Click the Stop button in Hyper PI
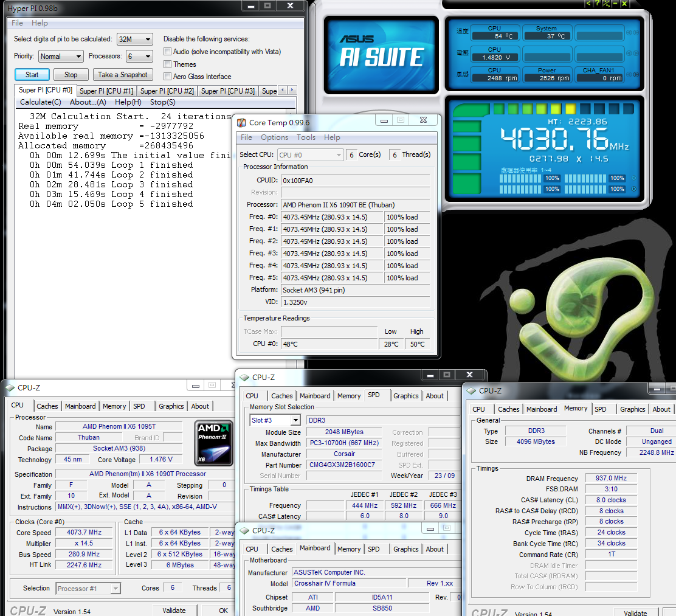The height and width of the screenshot is (616, 676). coord(71,75)
